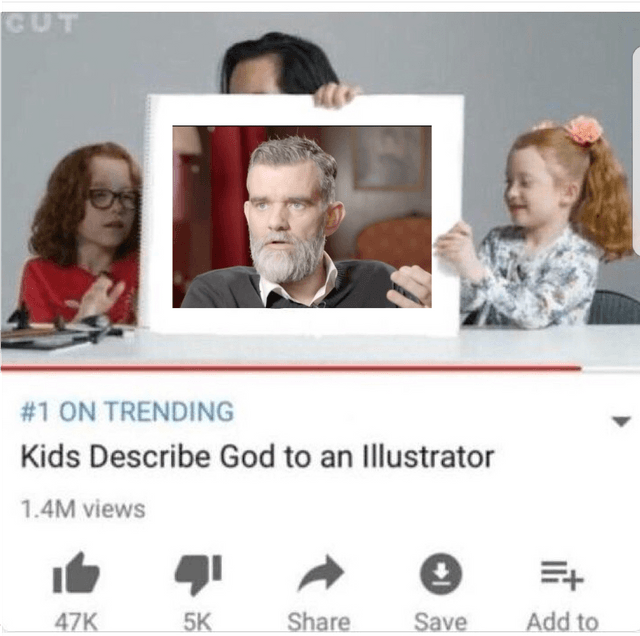The width and height of the screenshot is (640, 636).
Task: Click the Save download icon
Action: pos(441,574)
